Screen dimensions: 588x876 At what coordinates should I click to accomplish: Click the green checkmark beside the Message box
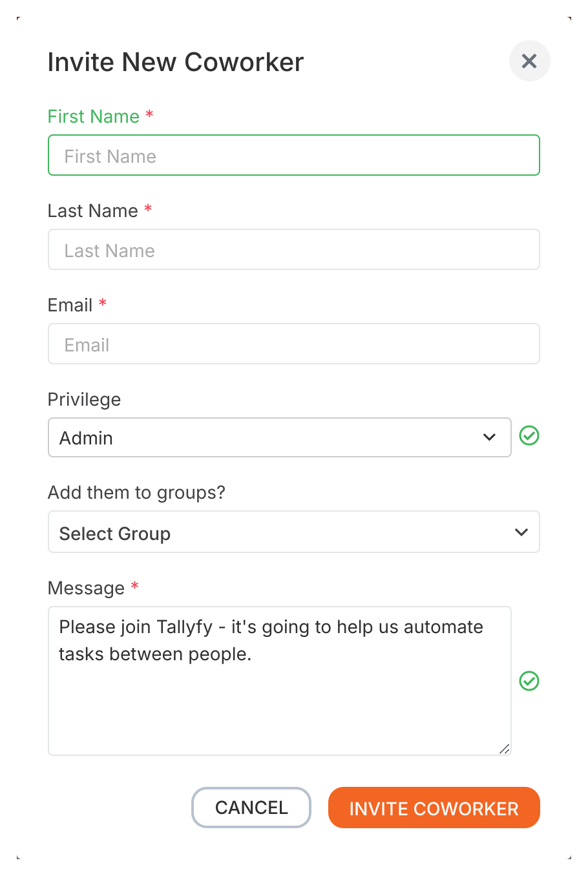tap(529, 681)
